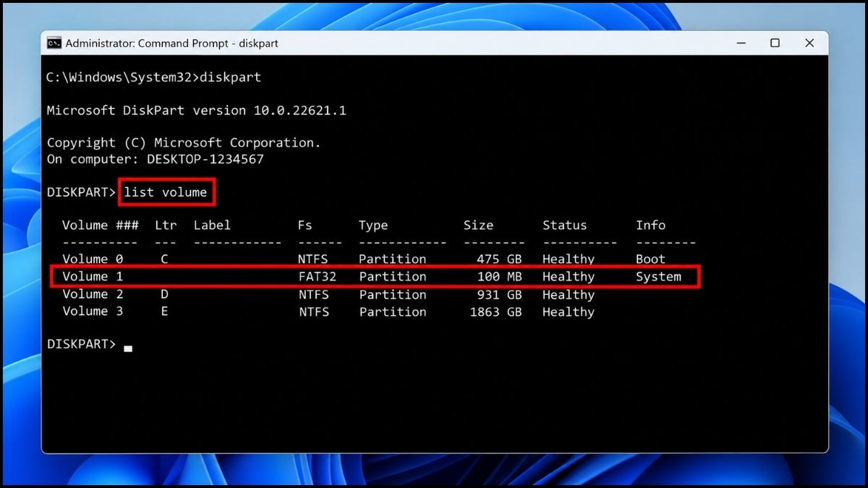Click the 'Size' column header

(x=478, y=225)
